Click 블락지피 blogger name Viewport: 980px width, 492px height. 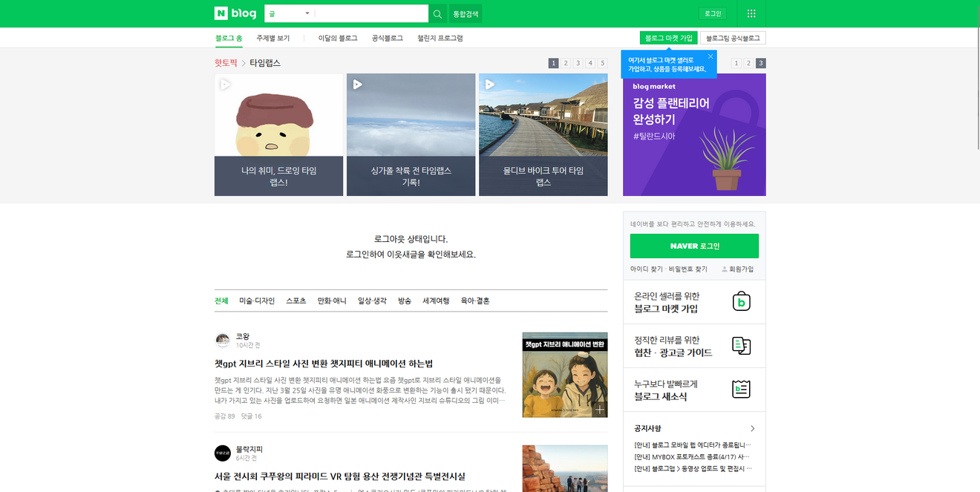(249, 449)
